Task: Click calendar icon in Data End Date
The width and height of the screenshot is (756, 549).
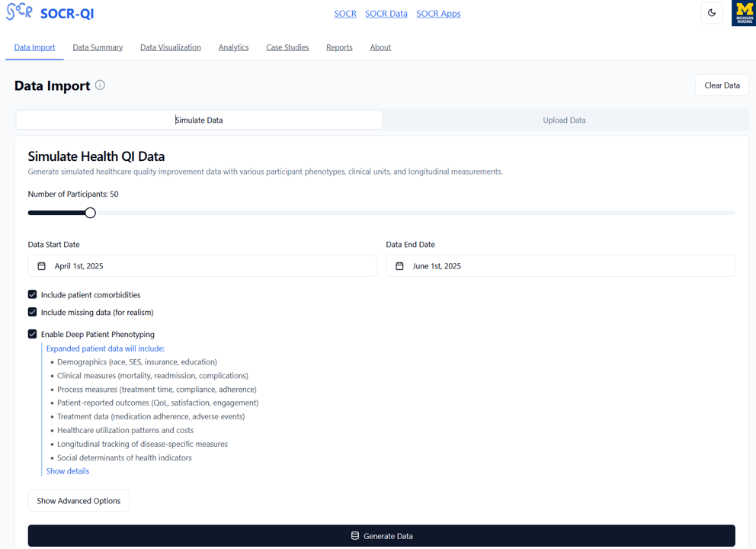Action: point(399,266)
